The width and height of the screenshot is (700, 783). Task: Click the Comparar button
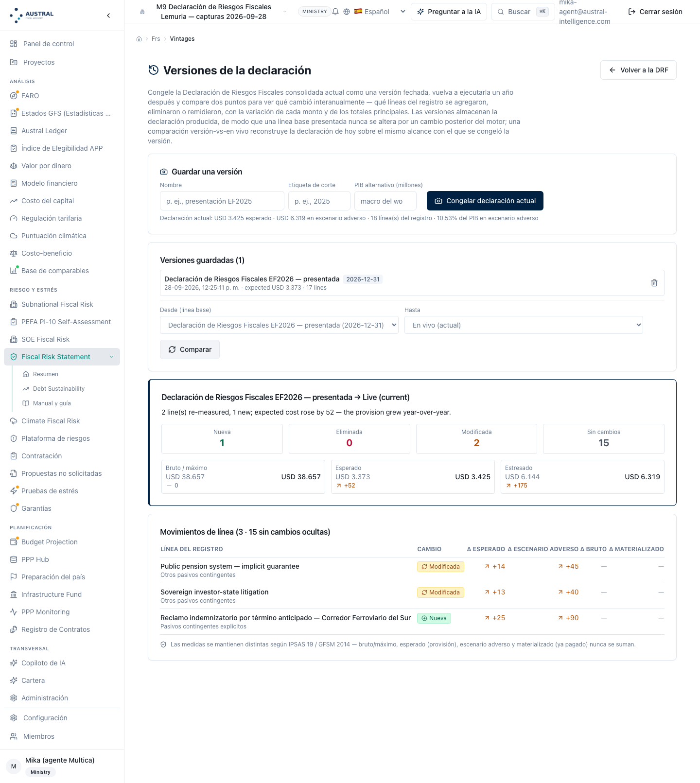point(190,349)
